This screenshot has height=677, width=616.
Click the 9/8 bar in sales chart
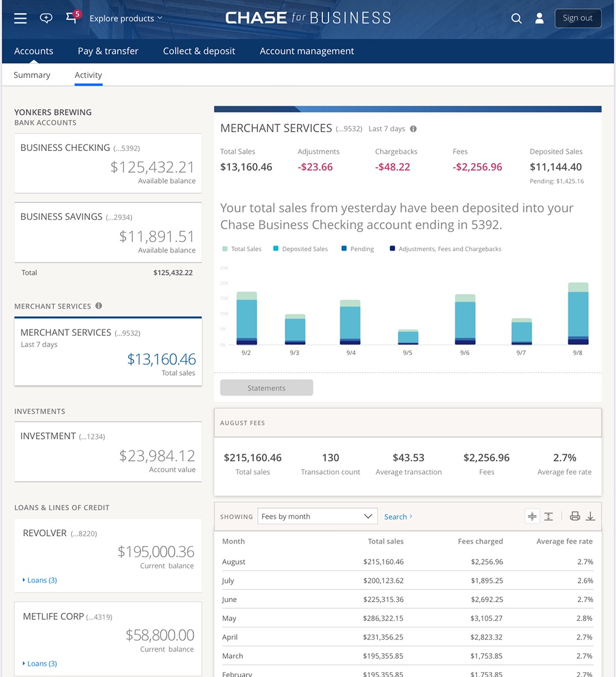tap(578, 313)
